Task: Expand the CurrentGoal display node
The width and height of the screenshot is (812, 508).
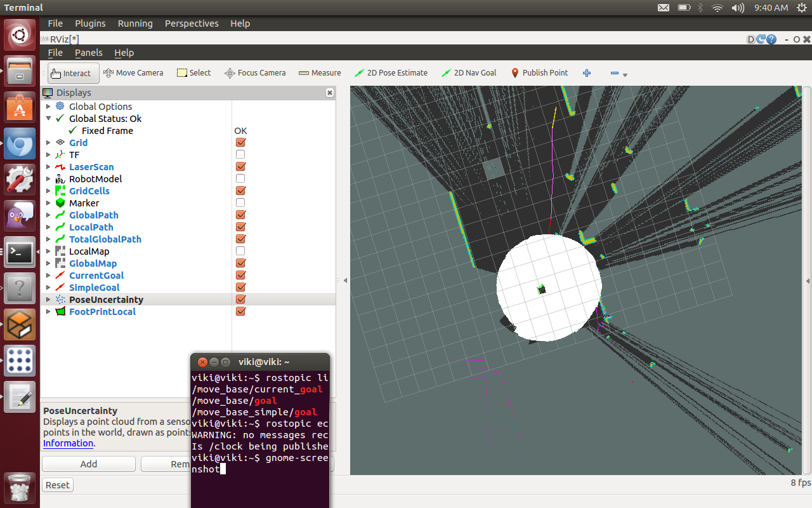Action: tap(48, 275)
